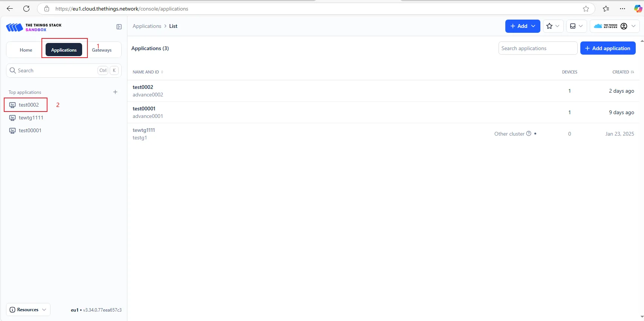
Task: Expand the Resources menu
Action: 28,310
